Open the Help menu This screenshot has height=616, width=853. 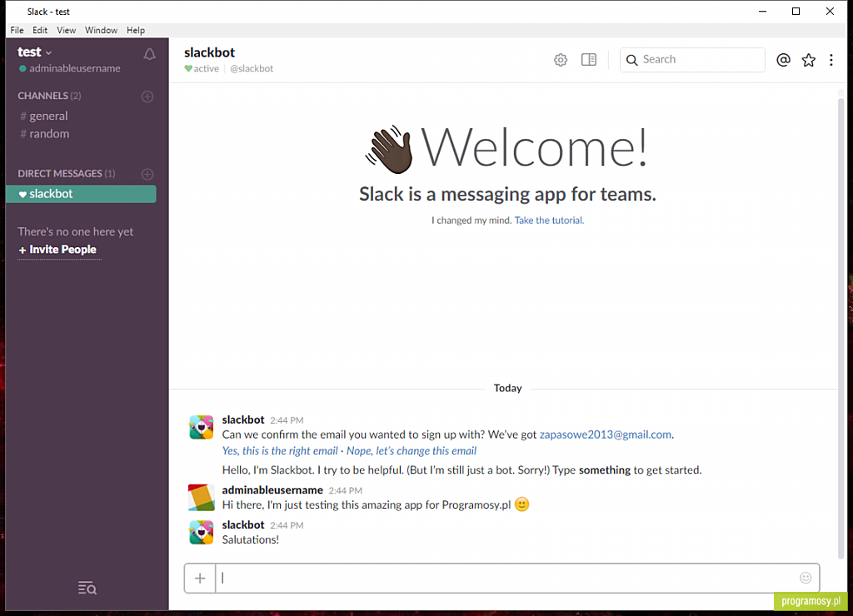pyautogui.click(x=136, y=31)
